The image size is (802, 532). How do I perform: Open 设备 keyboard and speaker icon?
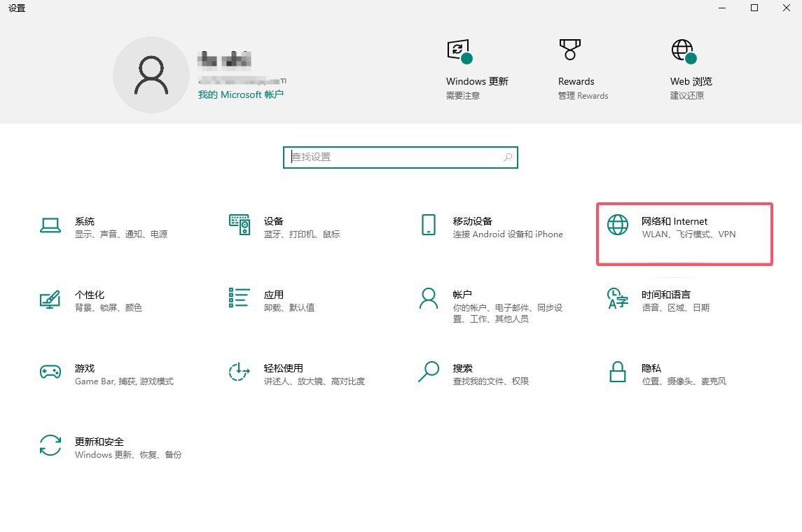[240, 225]
